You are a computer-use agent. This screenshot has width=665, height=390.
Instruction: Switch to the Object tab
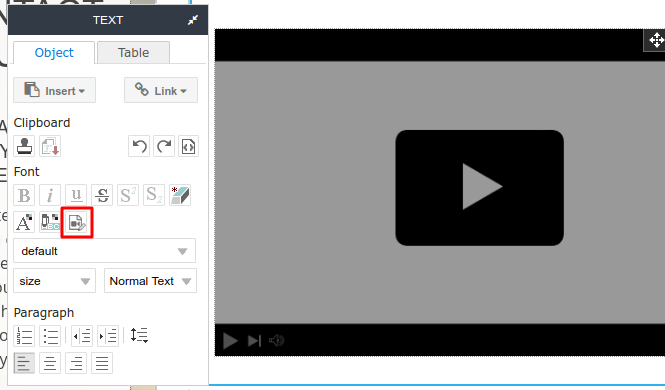[x=54, y=53]
